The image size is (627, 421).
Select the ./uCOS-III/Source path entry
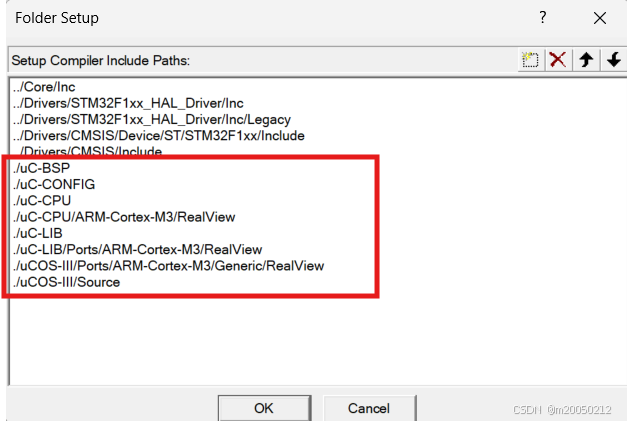[x=66, y=282]
